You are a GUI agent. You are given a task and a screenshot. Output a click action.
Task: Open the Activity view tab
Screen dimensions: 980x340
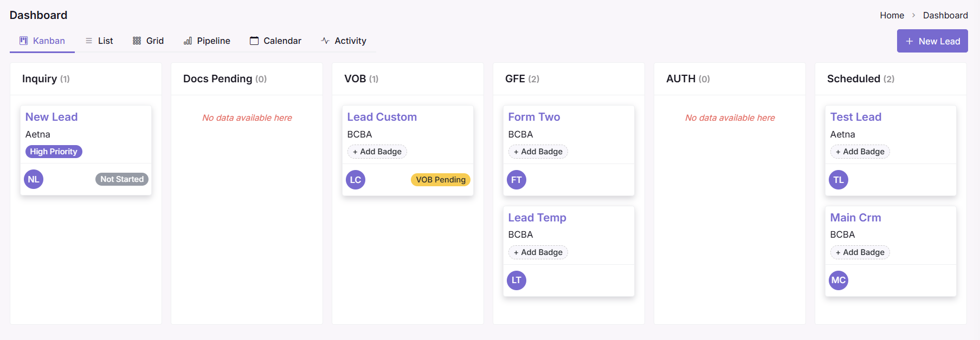(344, 41)
